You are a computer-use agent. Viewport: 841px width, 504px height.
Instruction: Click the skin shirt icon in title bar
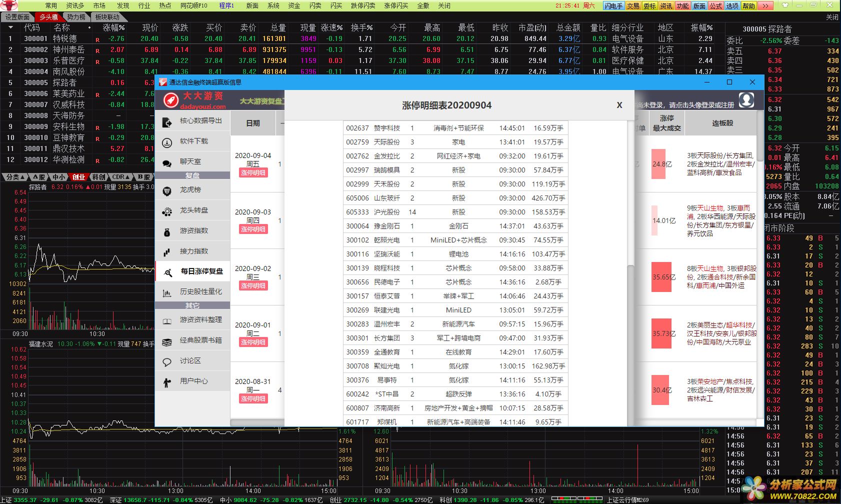(785, 5)
